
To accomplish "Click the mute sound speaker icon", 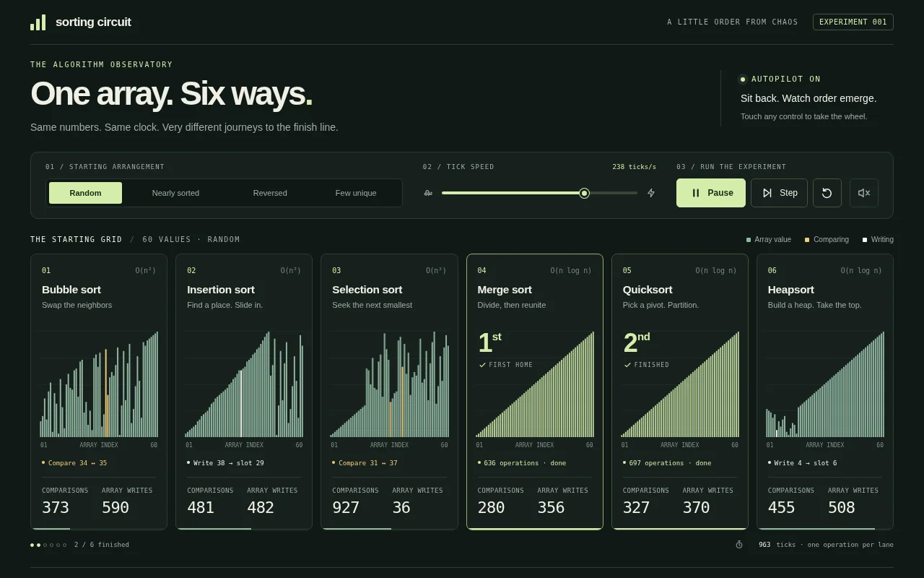I will [x=864, y=193].
